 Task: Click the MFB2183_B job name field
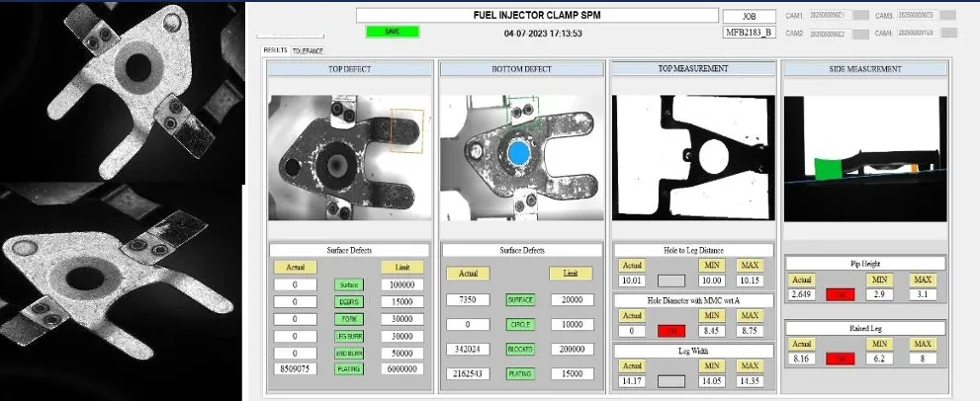pos(750,33)
